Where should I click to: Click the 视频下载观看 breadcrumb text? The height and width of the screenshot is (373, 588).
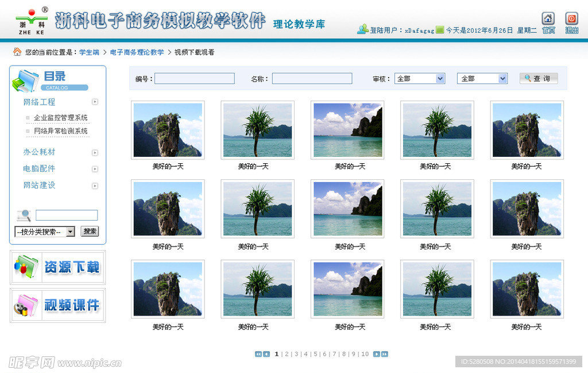tap(194, 52)
